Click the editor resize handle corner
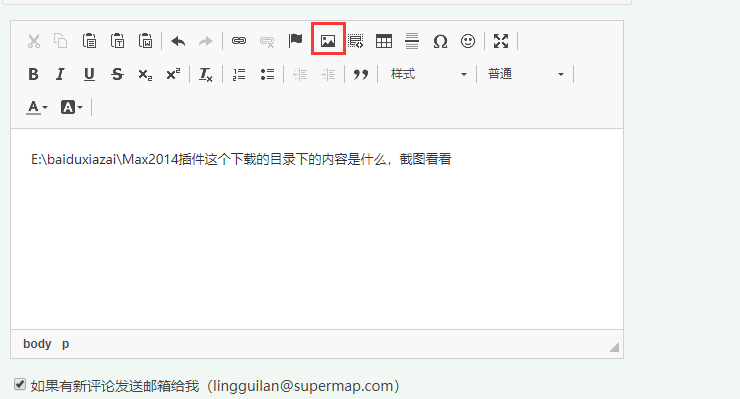 coord(614,347)
